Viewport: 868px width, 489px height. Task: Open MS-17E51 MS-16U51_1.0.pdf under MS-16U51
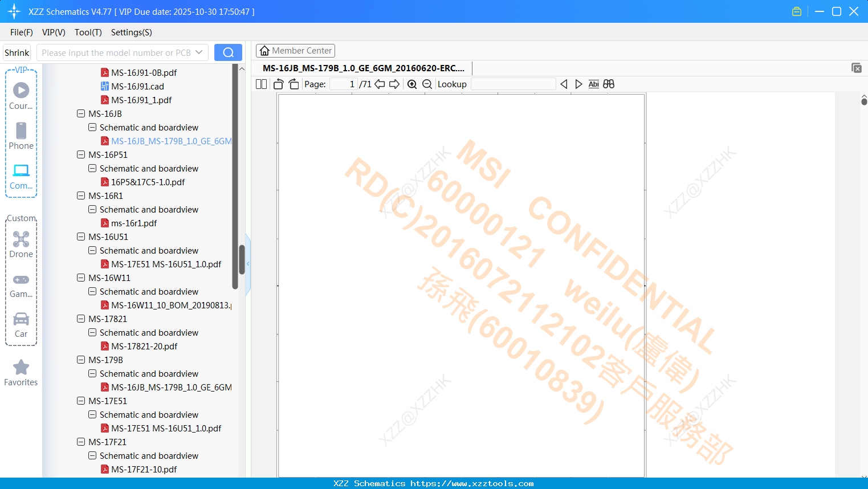(161, 264)
